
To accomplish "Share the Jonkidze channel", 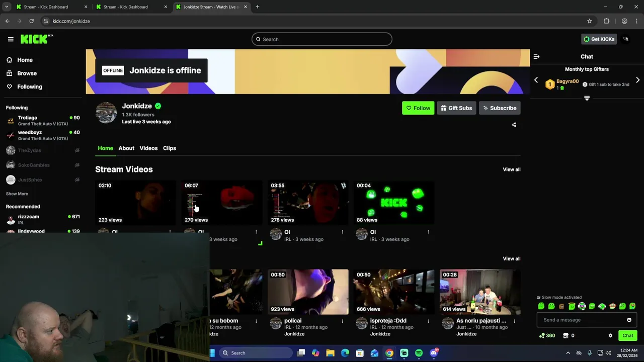I will point(514,125).
